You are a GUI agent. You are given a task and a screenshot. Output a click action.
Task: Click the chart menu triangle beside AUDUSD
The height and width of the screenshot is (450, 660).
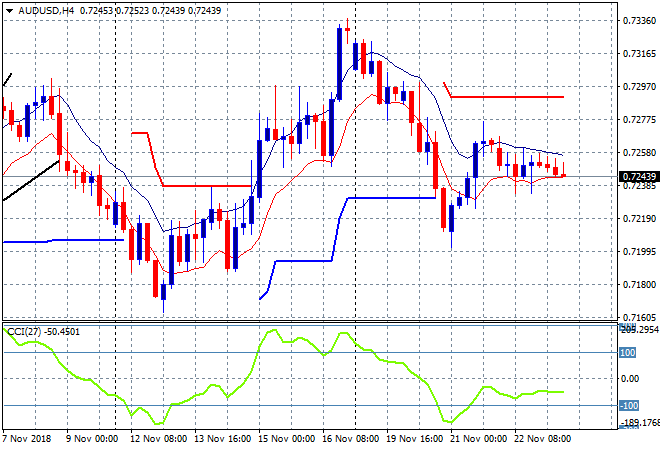click(x=9, y=11)
